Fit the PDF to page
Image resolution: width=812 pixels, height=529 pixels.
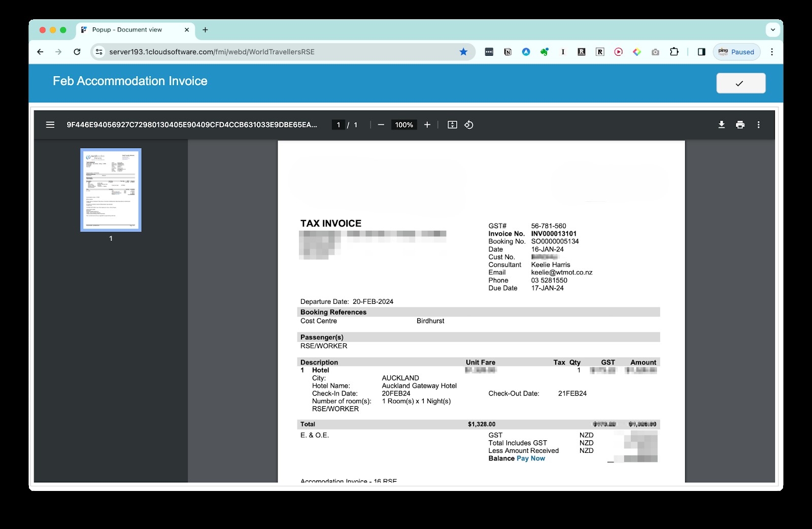coord(452,125)
